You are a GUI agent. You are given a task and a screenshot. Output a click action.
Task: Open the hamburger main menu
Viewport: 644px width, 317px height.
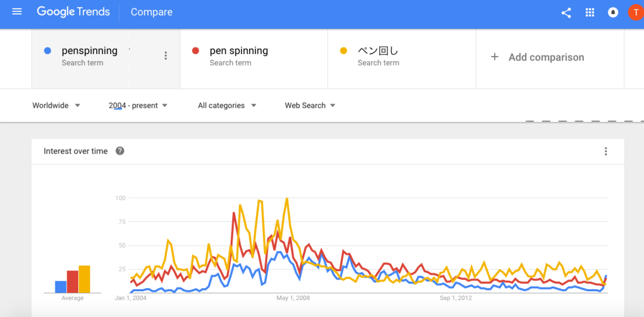(17, 12)
